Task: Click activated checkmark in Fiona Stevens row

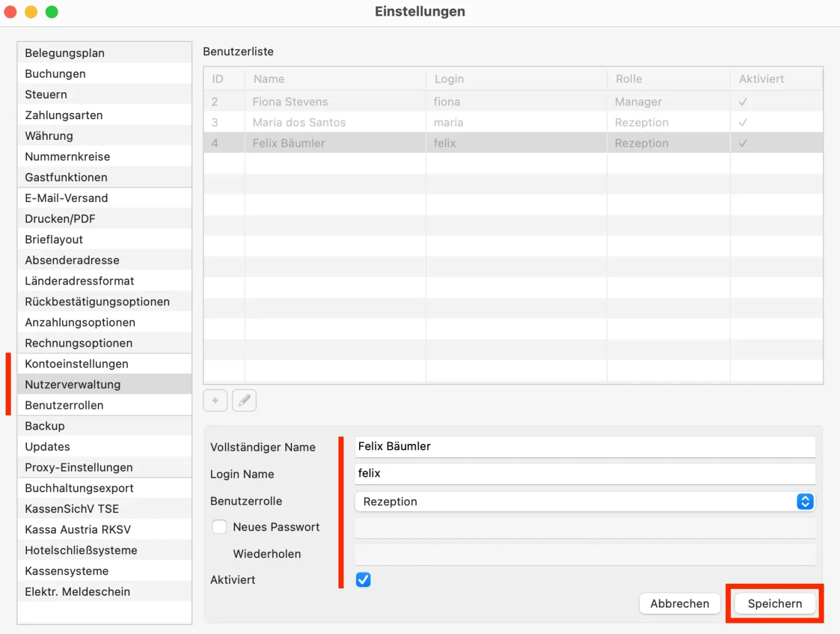Action: click(743, 101)
